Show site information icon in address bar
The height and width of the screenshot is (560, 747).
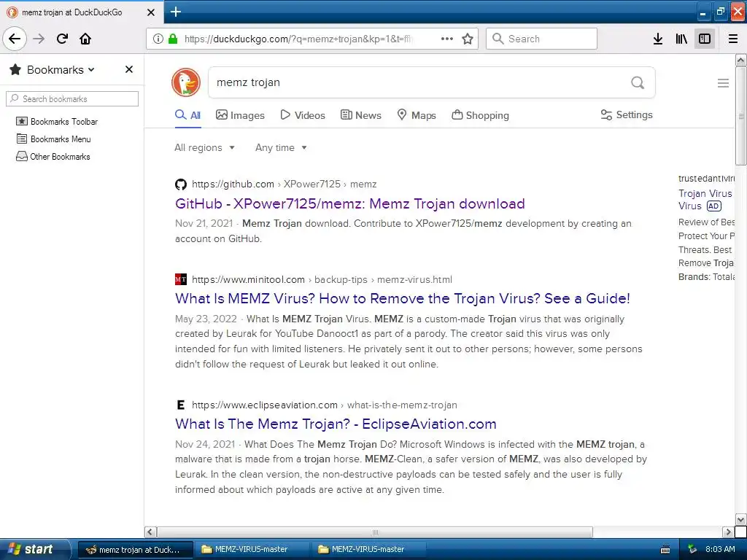click(x=158, y=39)
